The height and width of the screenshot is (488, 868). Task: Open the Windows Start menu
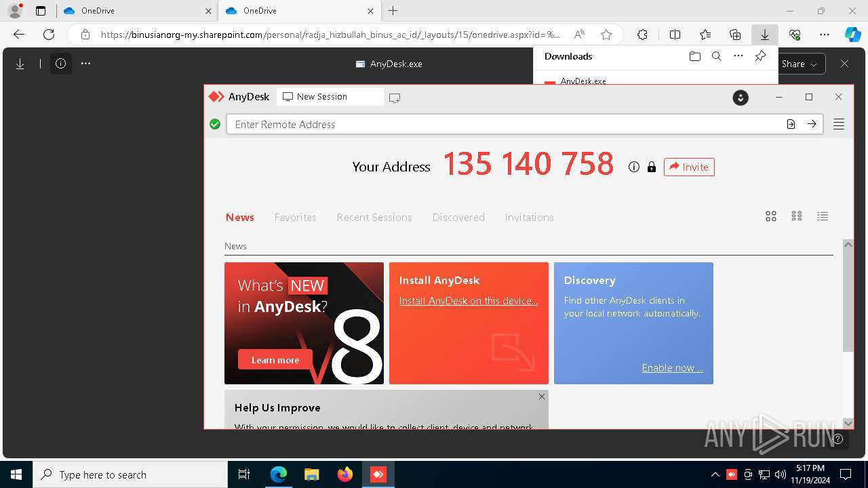pos(16,474)
